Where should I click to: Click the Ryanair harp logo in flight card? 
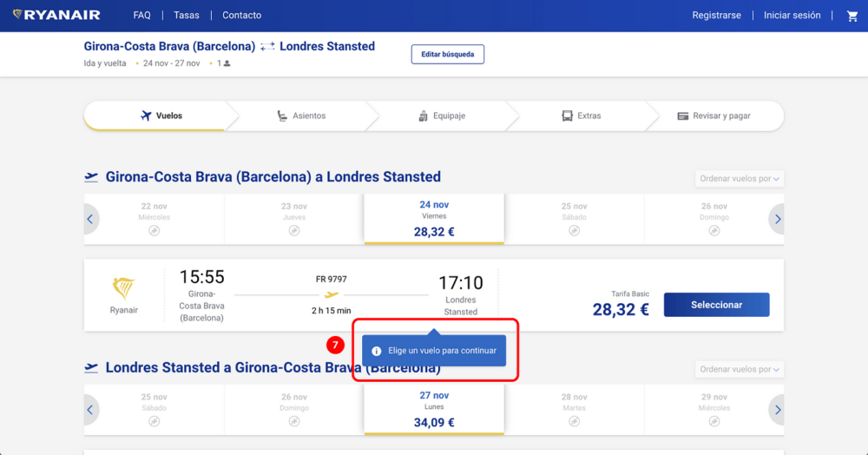tap(123, 287)
